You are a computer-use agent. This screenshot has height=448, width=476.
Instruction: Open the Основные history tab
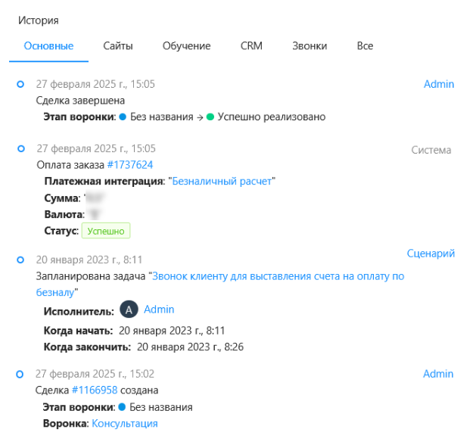(48, 46)
